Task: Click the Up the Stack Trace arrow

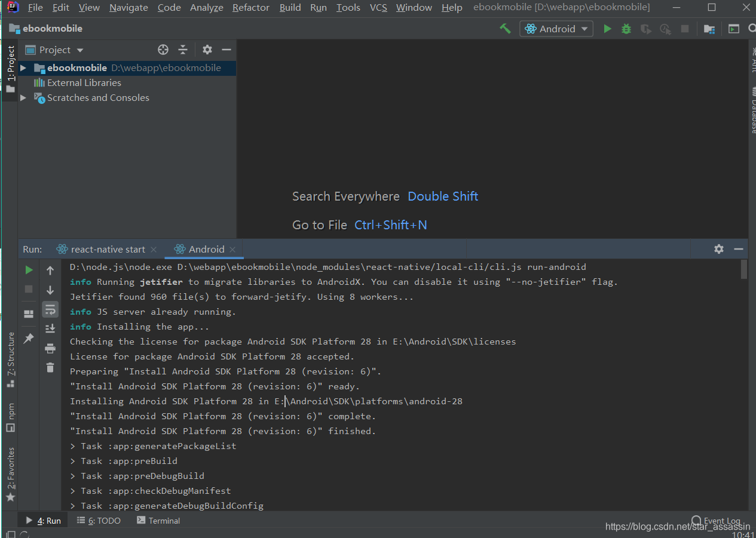Action: click(x=50, y=270)
